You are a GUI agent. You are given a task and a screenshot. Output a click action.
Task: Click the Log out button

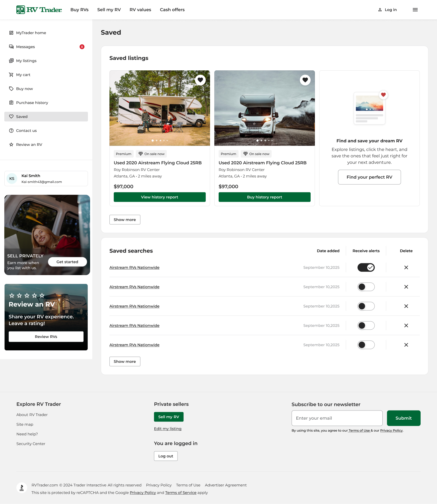coord(166,456)
